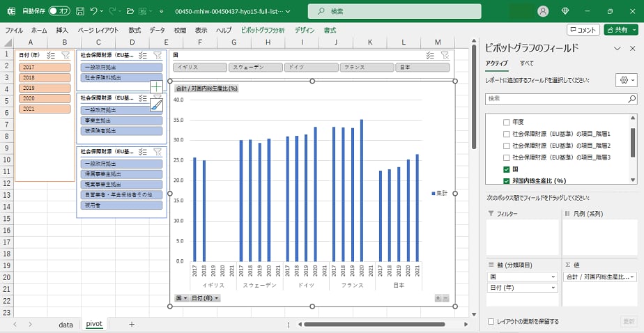Viewport: 644px width, 333px height.
Task: Click the add new sheet plus icon
Action: [x=132, y=324]
